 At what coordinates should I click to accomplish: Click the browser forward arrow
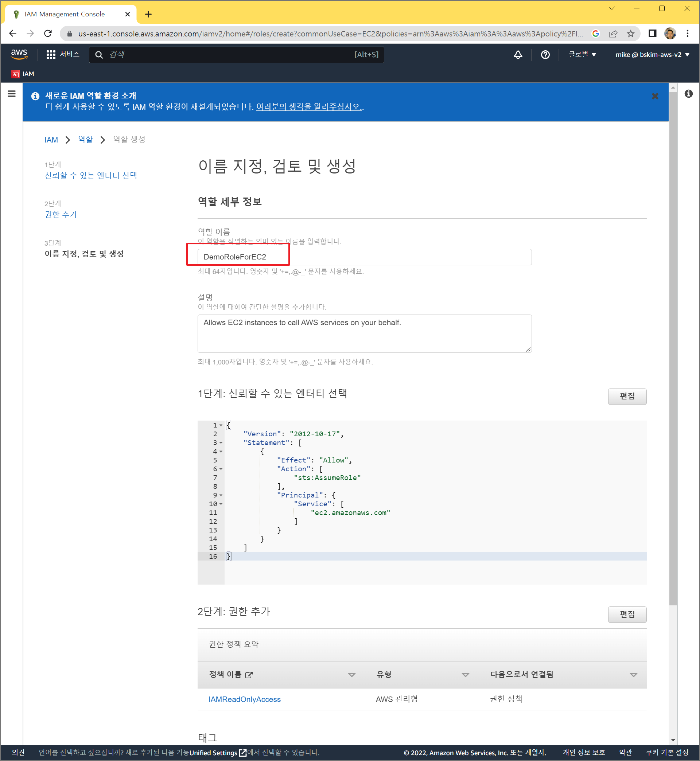pyautogui.click(x=30, y=33)
